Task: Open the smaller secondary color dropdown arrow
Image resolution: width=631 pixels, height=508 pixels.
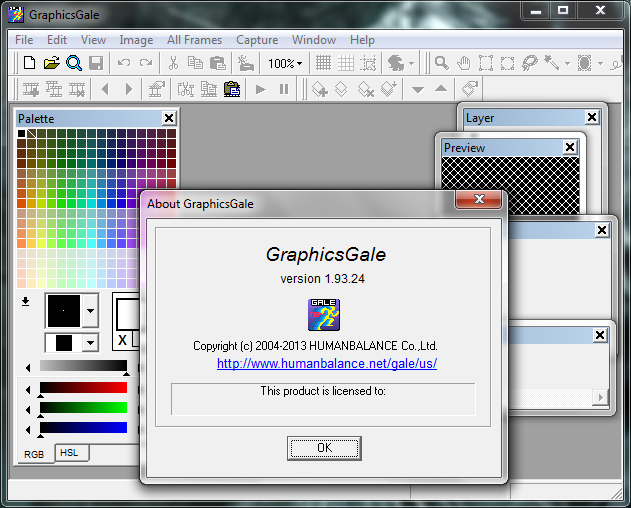Action: 91,343
